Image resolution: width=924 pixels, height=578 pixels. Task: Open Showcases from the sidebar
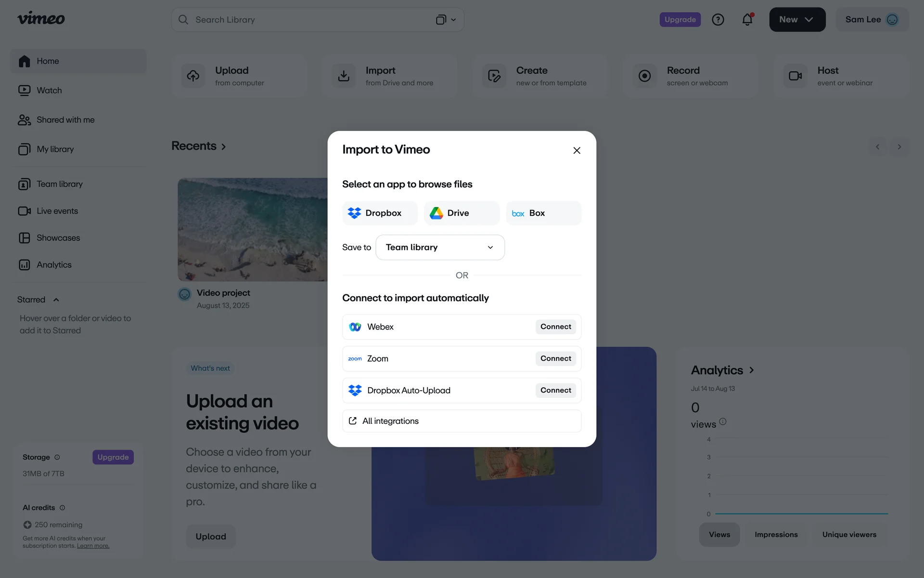[x=58, y=238]
